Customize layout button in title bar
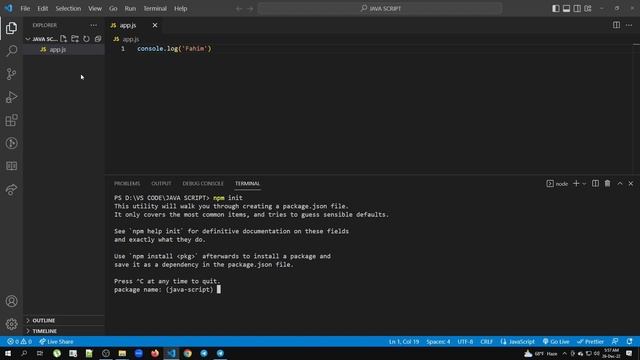The height and width of the screenshot is (360, 640). pyautogui.click(x=588, y=9)
